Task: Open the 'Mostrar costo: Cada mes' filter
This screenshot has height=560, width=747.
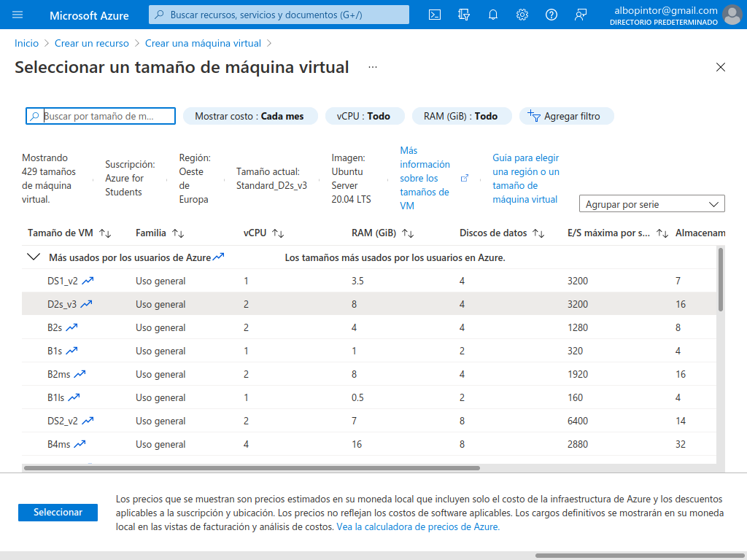Action: pos(250,116)
